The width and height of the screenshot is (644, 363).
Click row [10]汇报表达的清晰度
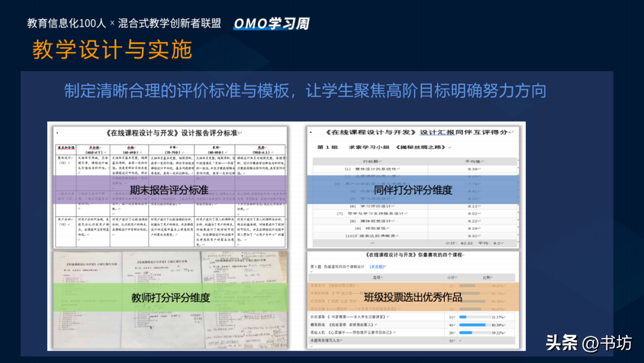tap(415, 236)
